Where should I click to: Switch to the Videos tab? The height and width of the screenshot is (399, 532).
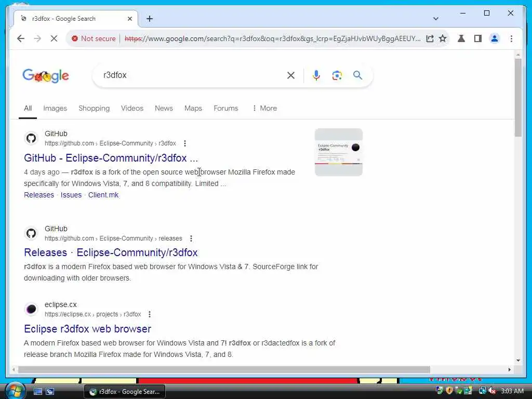(132, 108)
